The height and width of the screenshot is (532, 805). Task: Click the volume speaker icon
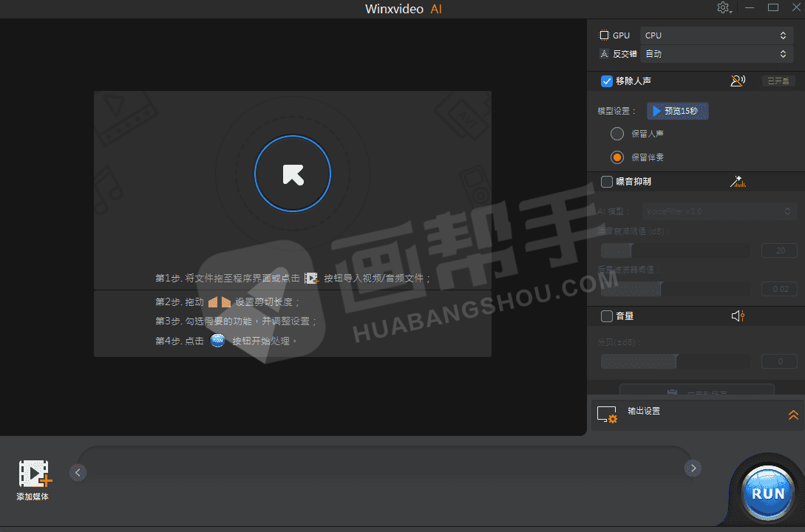point(738,316)
